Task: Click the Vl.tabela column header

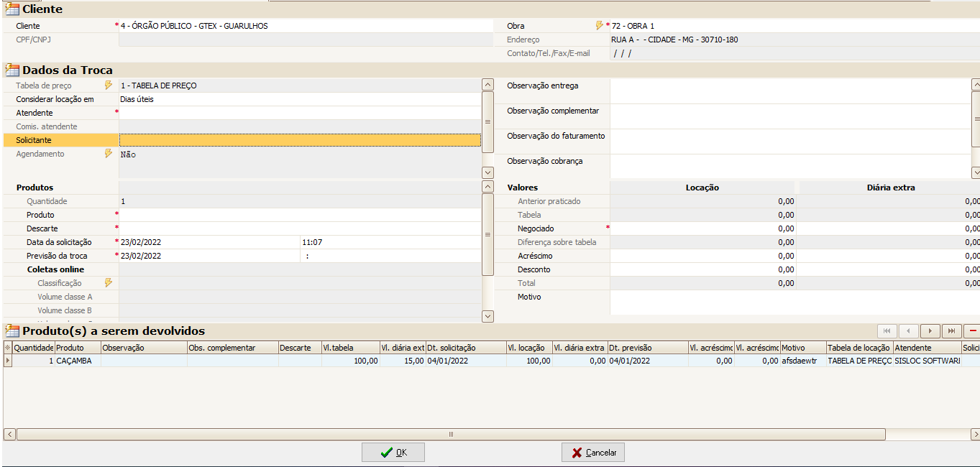Action: coord(351,348)
